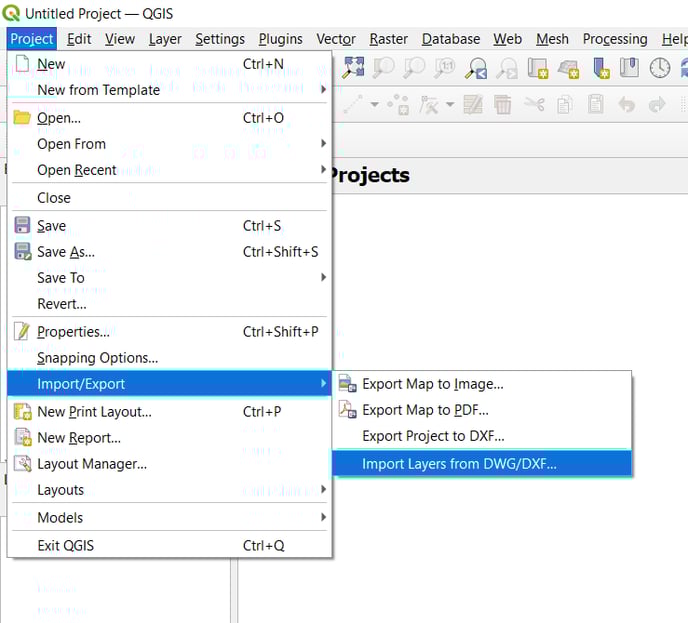Open the Mesh menu

pos(552,39)
